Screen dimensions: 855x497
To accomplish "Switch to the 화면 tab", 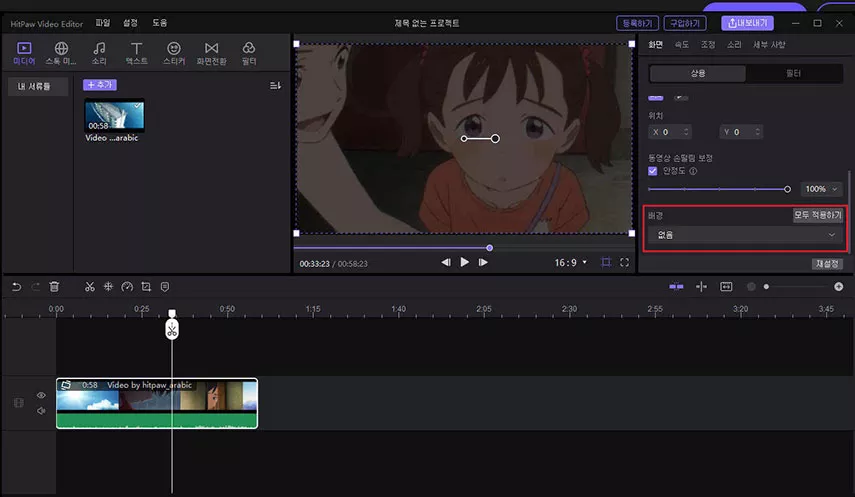I will 655,44.
